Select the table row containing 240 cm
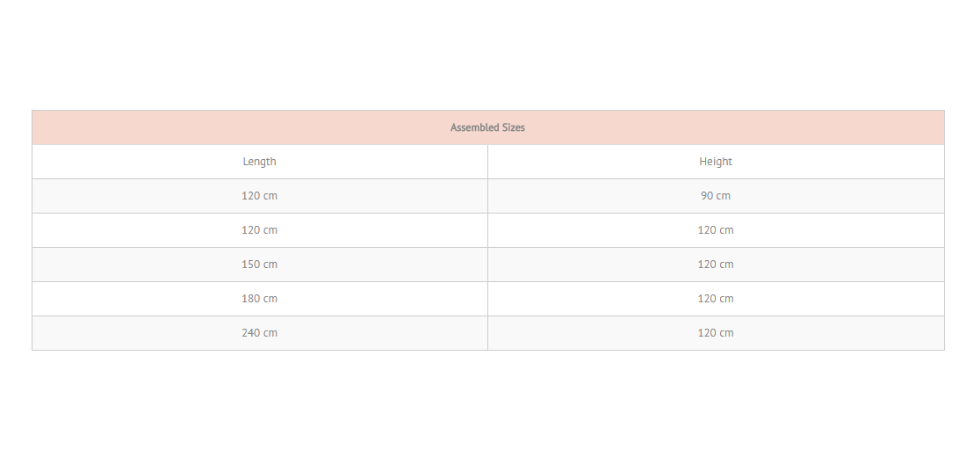The width and height of the screenshot is (980, 457). click(487, 333)
